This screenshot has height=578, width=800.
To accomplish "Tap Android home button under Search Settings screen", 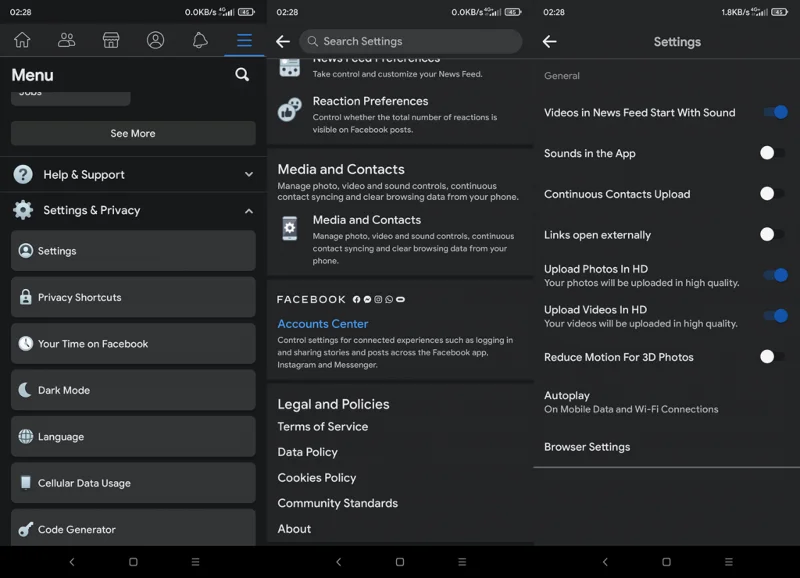I will pyautogui.click(x=400, y=562).
